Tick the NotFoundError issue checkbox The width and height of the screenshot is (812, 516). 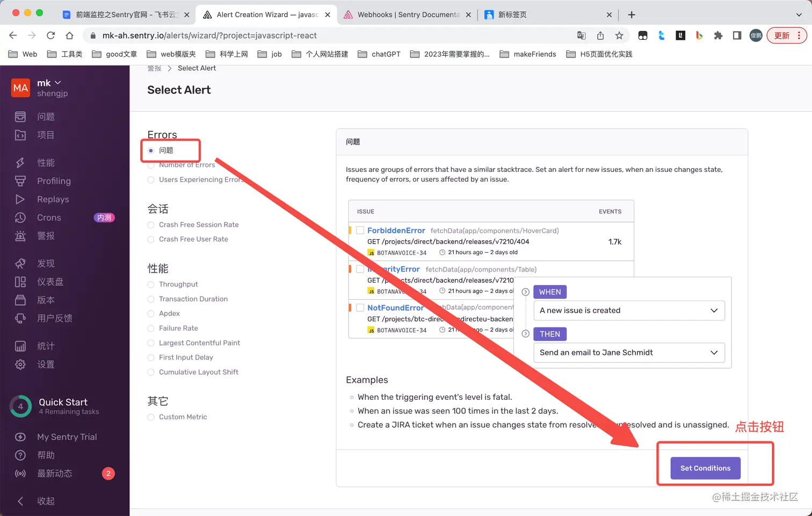click(x=360, y=308)
